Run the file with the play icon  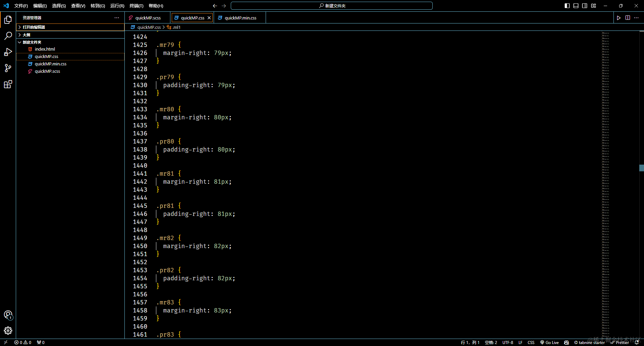coord(619,18)
